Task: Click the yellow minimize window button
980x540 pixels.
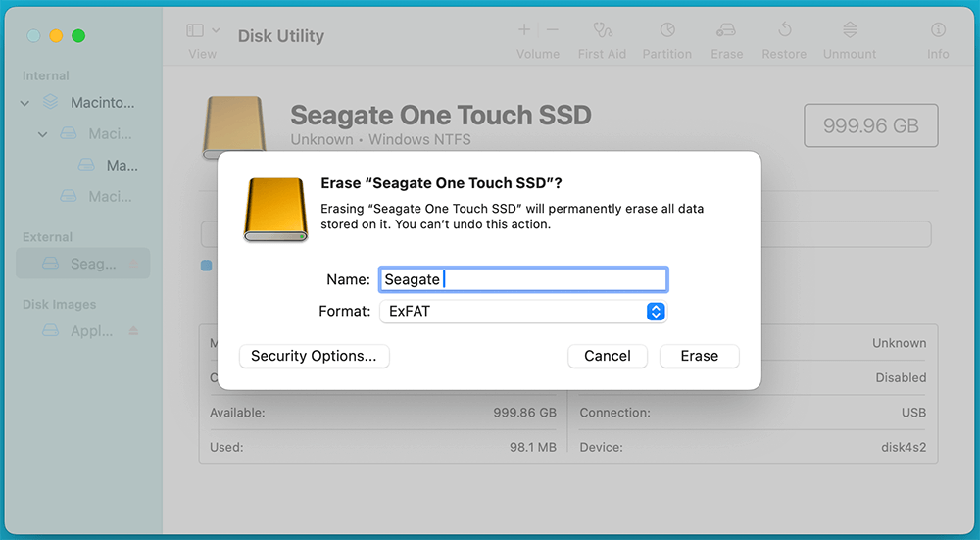Action: [56, 36]
